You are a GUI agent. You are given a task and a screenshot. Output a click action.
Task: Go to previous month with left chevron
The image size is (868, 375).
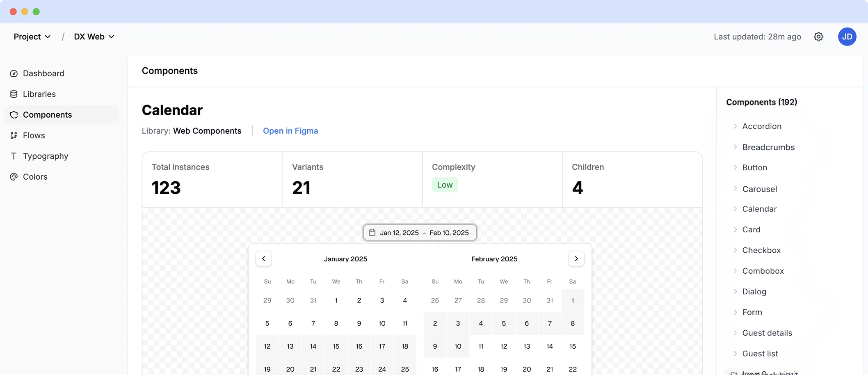(x=264, y=259)
